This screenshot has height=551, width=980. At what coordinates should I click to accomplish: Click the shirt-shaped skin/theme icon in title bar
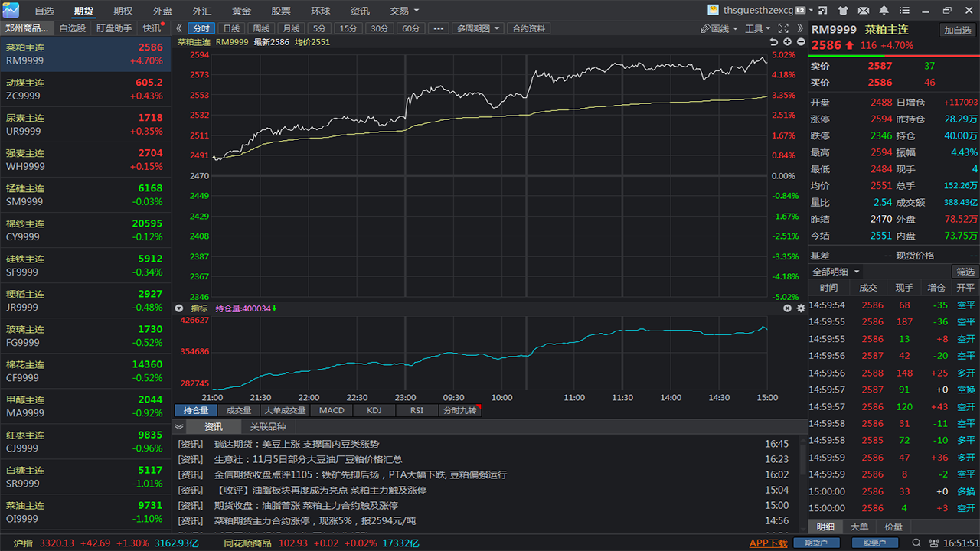click(844, 11)
